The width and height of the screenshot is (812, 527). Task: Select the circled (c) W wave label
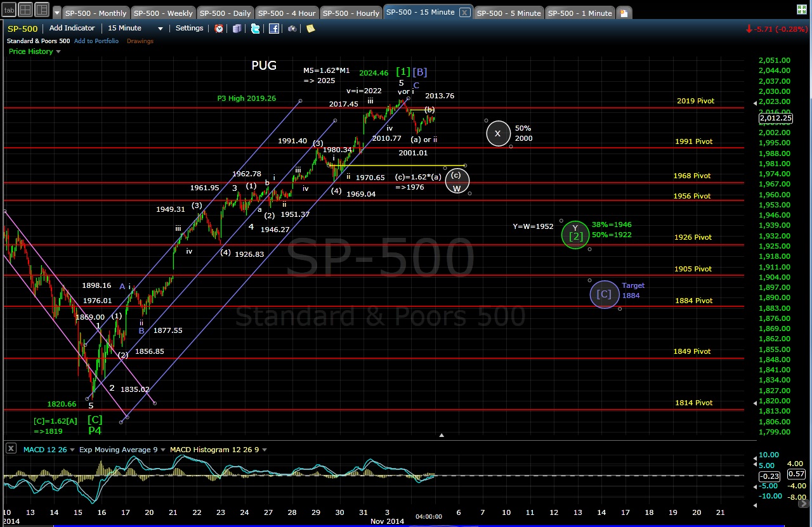(457, 181)
